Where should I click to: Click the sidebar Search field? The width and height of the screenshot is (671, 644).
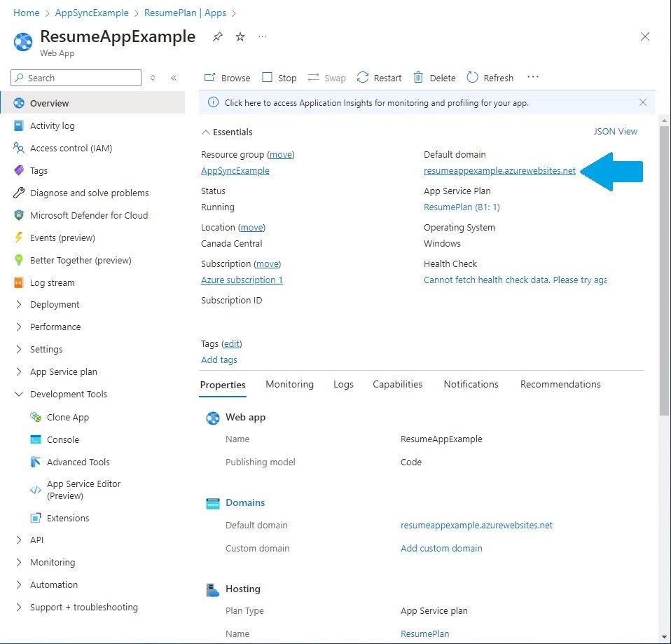pyautogui.click(x=76, y=78)
